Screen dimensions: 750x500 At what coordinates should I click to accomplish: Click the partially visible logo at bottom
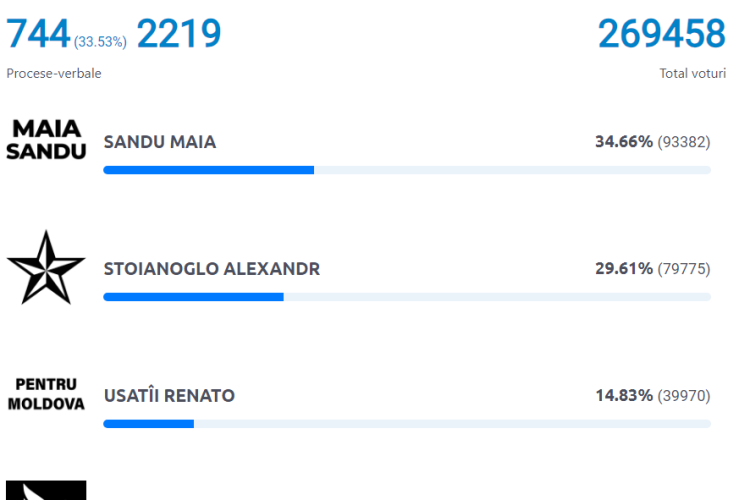[x=46, y=490]
